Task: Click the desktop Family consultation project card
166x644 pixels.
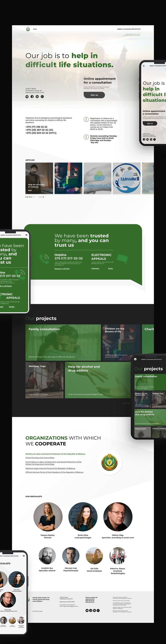Action: coord(63,343)
